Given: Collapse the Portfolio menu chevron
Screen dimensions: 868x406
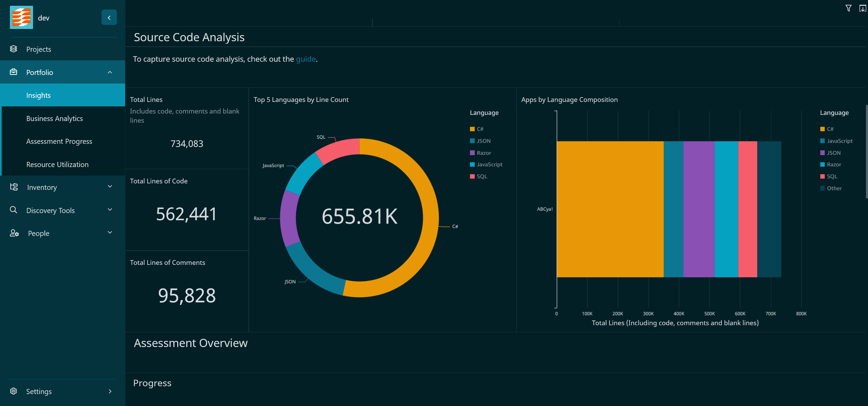Looking at the screenshot, I should tap(110, 72).
